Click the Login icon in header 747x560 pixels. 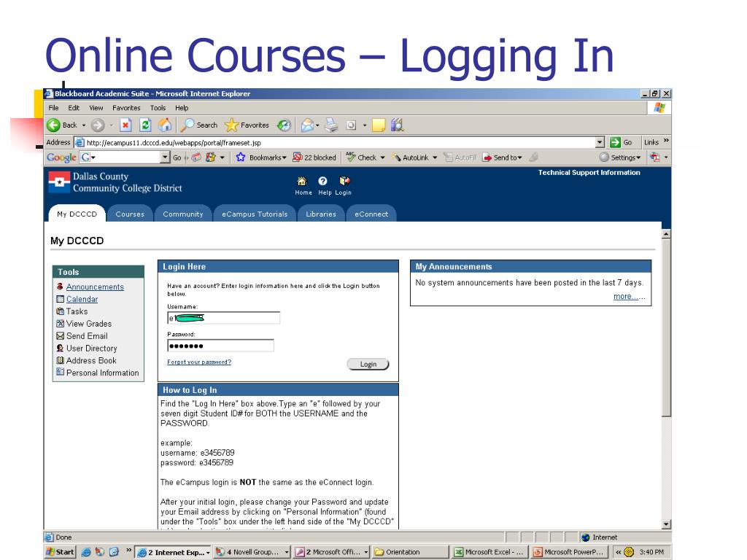pos(344,181)
